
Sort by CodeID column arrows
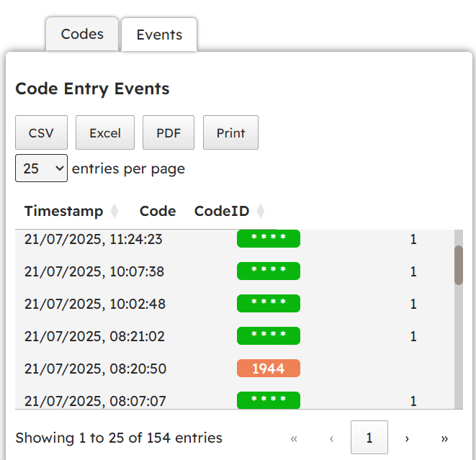pos(261,211)
